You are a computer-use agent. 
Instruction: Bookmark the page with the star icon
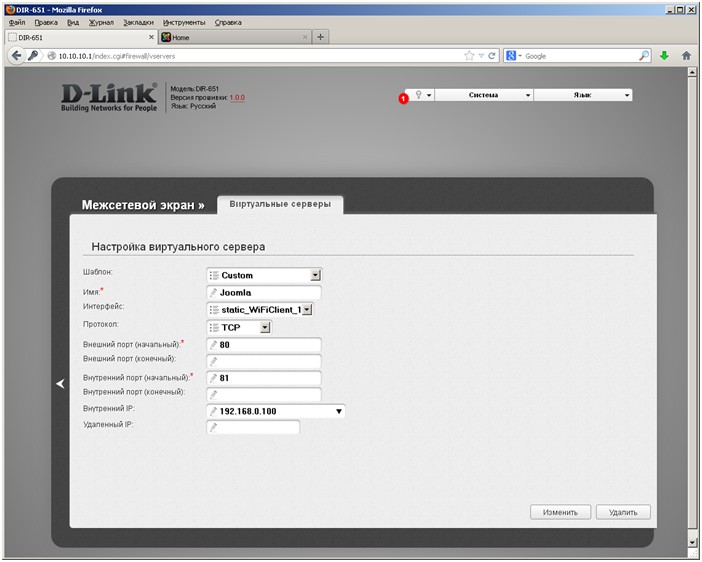pyautogui.click(x=469, y=56)
